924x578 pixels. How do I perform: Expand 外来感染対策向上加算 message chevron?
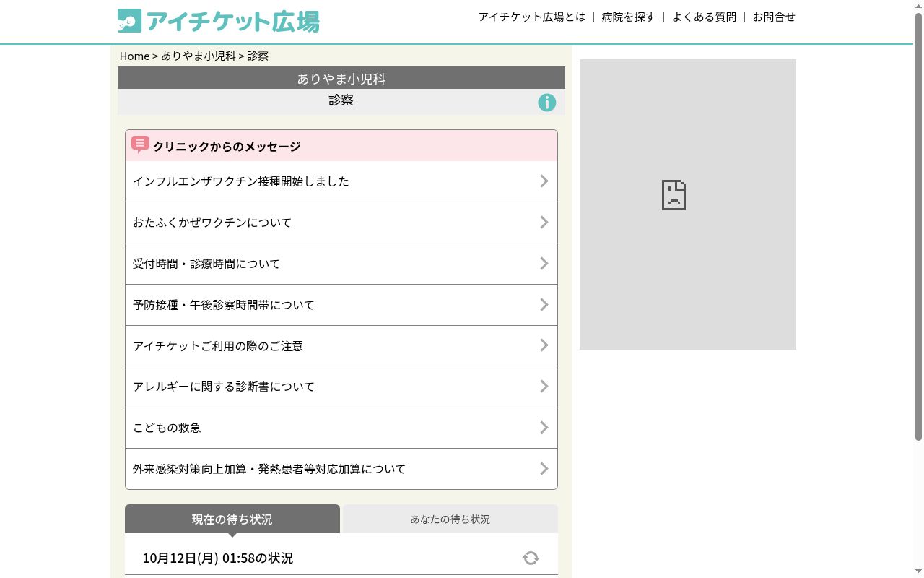[x=544, y=469]
